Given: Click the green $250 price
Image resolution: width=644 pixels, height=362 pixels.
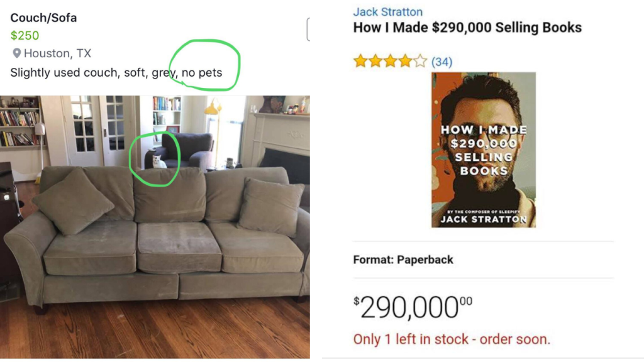Looking at the screenshot, I should [x=25, y=36].
